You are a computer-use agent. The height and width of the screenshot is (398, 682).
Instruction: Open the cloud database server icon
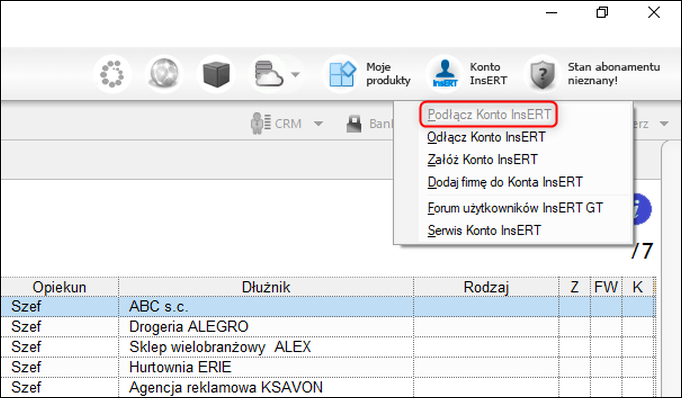click(268, 74)
